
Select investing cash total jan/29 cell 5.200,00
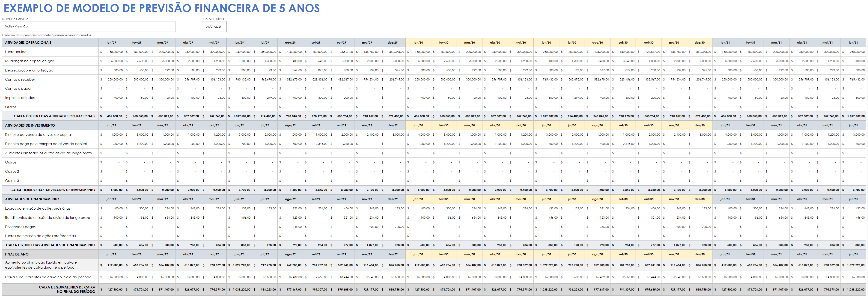(111, 190)
